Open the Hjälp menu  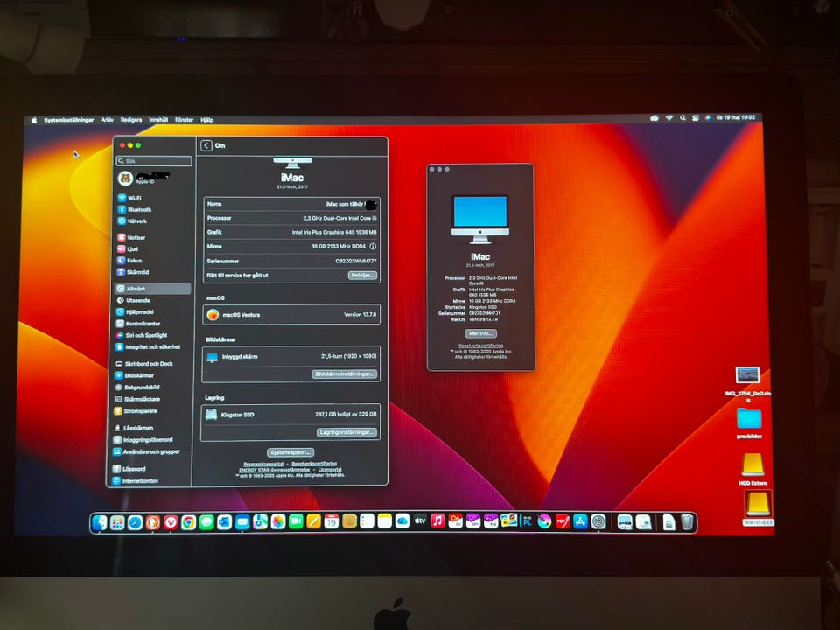tap(206, 120)
